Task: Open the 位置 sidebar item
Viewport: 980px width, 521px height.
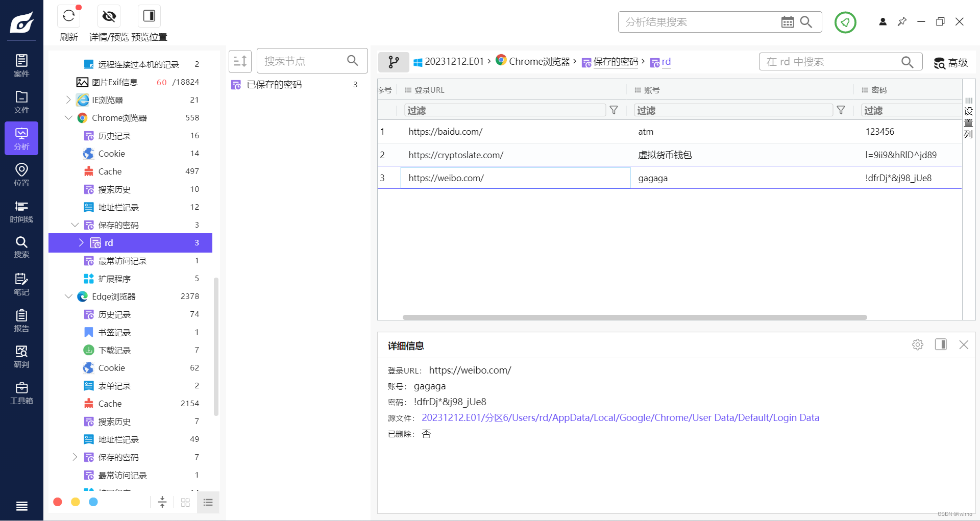Action: click(21, 175)
